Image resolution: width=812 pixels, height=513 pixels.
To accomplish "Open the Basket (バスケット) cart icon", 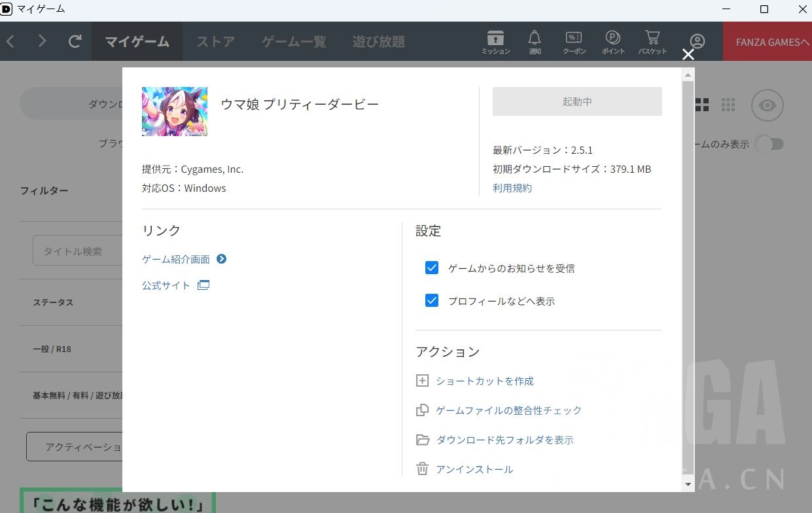I will coord(652,41).
